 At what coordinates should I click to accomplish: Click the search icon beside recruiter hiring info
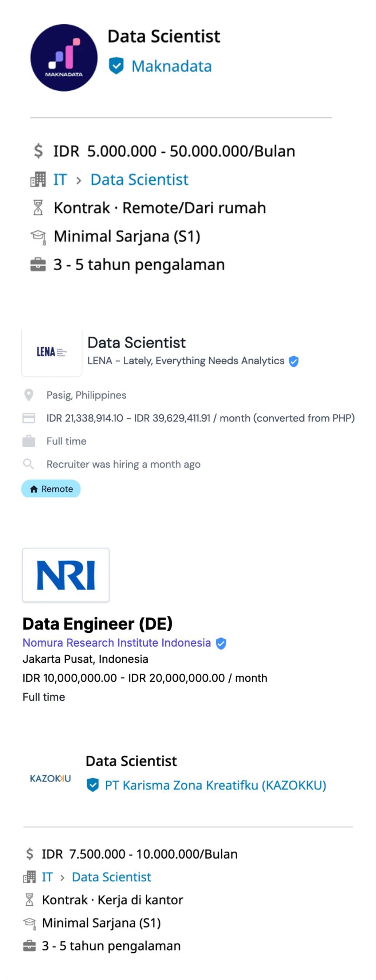coord(29,464)
